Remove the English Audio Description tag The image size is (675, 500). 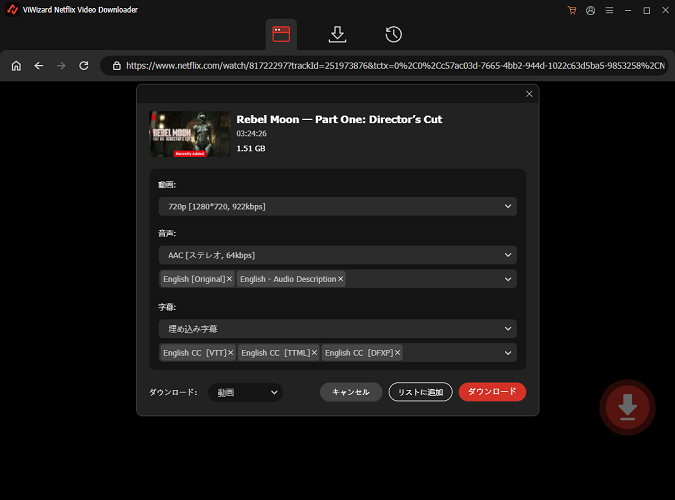(x=341, y=279)
